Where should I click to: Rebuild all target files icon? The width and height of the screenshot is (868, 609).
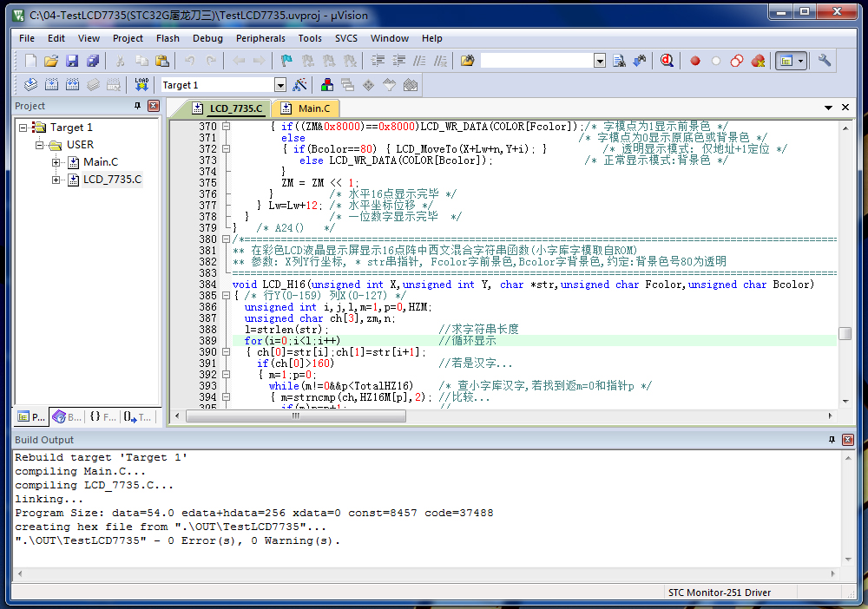click(73, 85)
